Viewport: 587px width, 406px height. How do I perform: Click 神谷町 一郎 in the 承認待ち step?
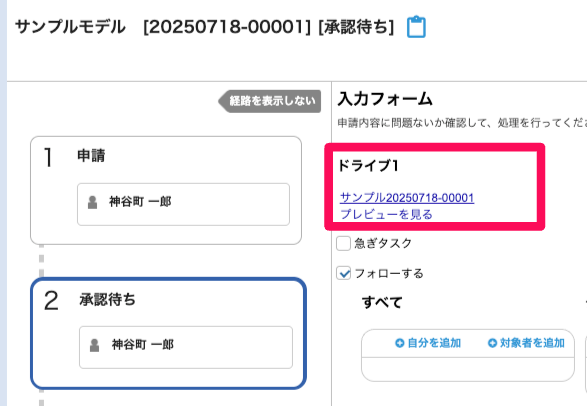click(x=143, y=345)
